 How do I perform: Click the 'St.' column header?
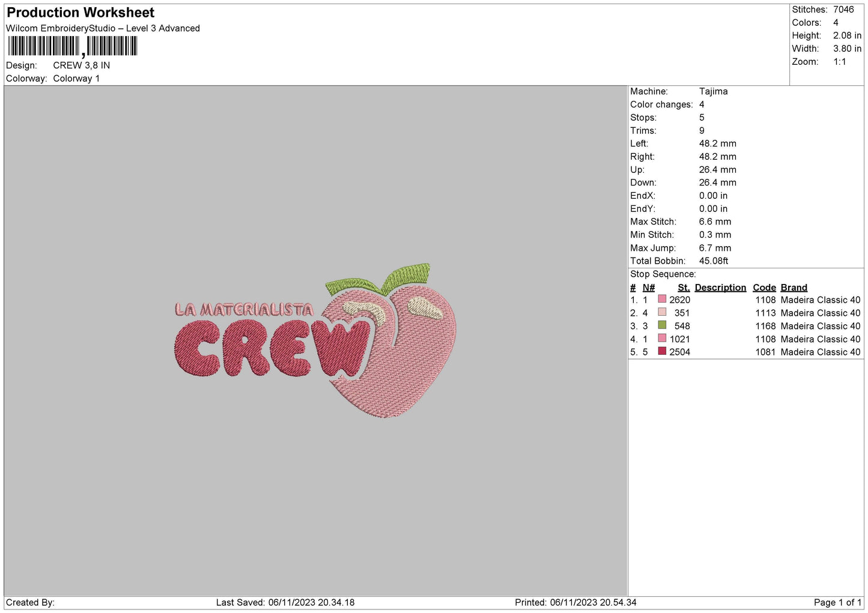[684, 288]
